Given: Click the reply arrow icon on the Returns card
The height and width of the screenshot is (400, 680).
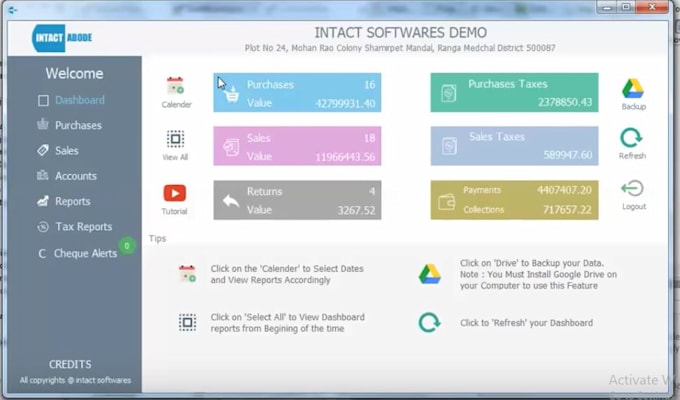Looking at the screenshot, I should pos(231,201).
